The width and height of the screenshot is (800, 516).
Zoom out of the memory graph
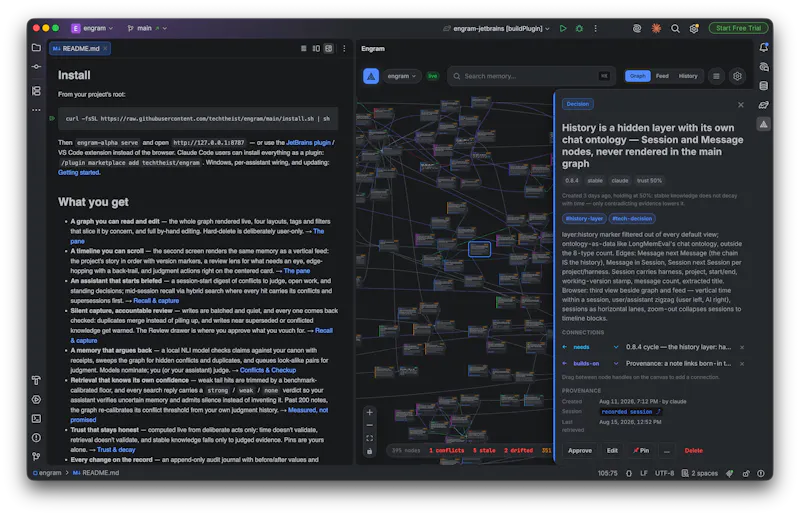point(370,425)
